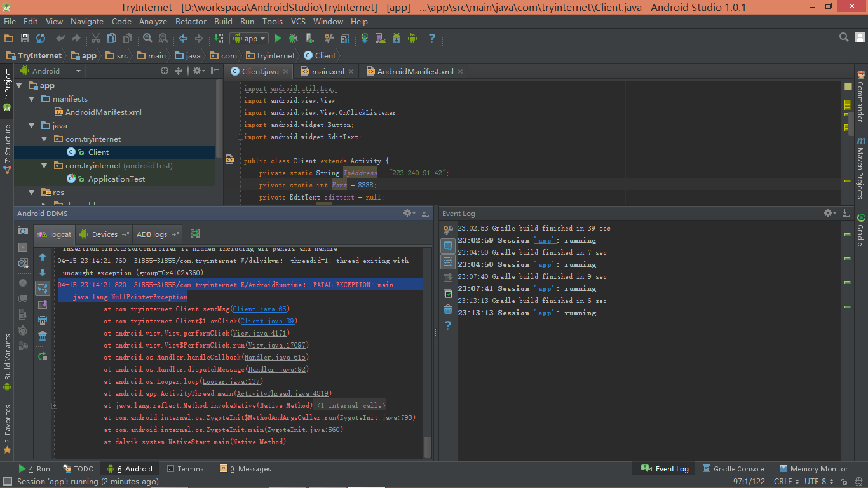
Task: Toggle scroll to end in logcat
Action: coord(43,304)
